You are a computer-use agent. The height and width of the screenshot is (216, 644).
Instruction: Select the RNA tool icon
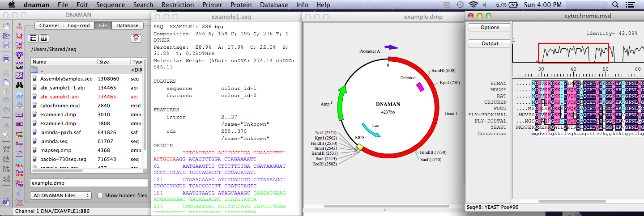tap(19, 163)
